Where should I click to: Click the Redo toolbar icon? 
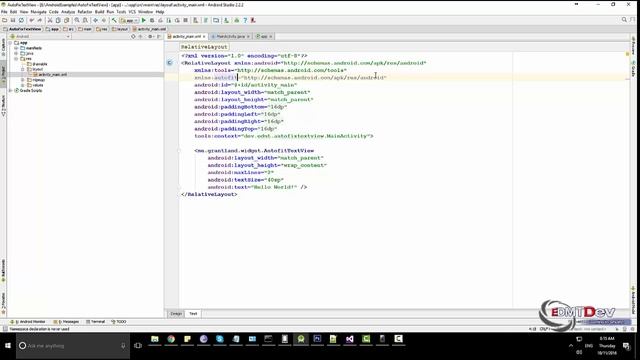click(x=40, y=20)
